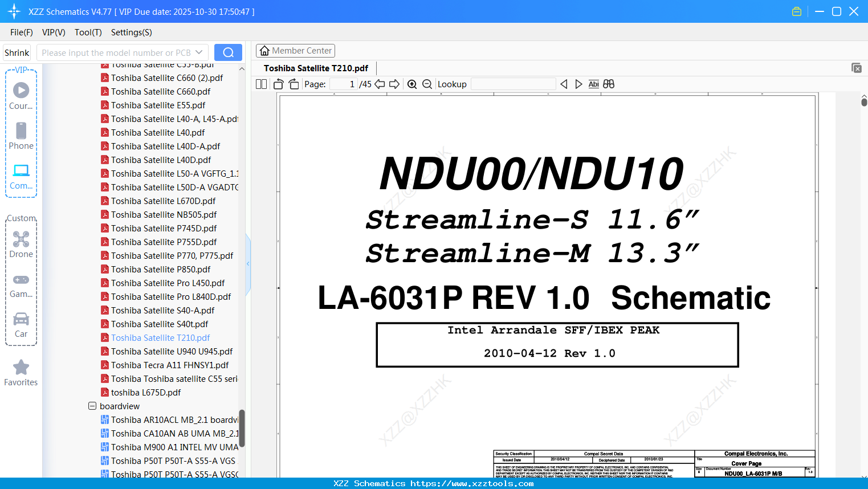Open Toshiba Satellite L40D.pdf

156,160
